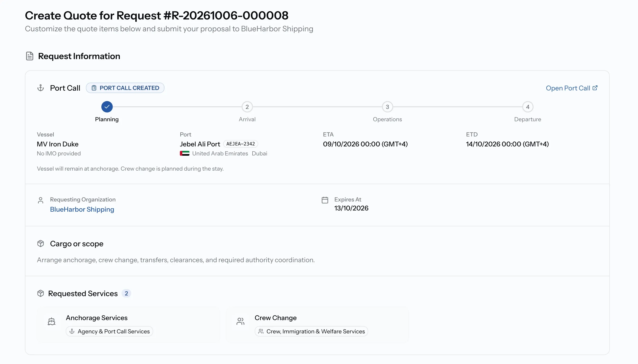Click the Agency & Port Call Services tag
Image resolution: width=638 pixels, height=364 pixels.
(109, 331)
